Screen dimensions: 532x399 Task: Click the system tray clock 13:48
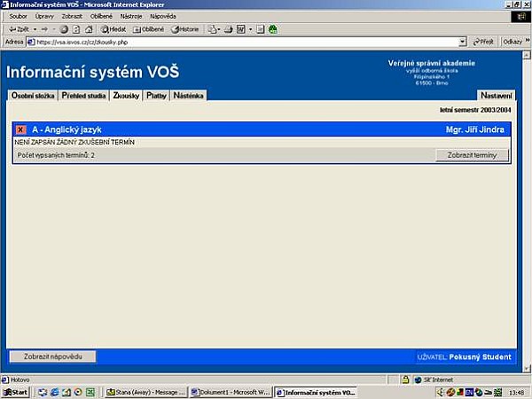click(x=516, y=393)
